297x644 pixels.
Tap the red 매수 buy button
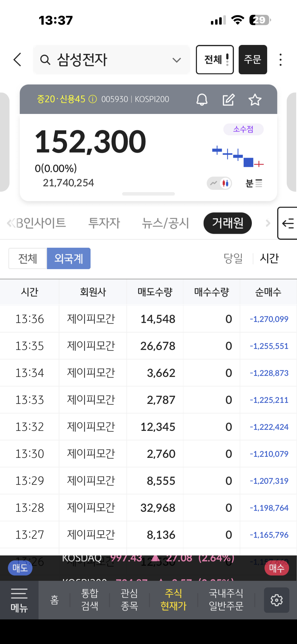[276, 568]
